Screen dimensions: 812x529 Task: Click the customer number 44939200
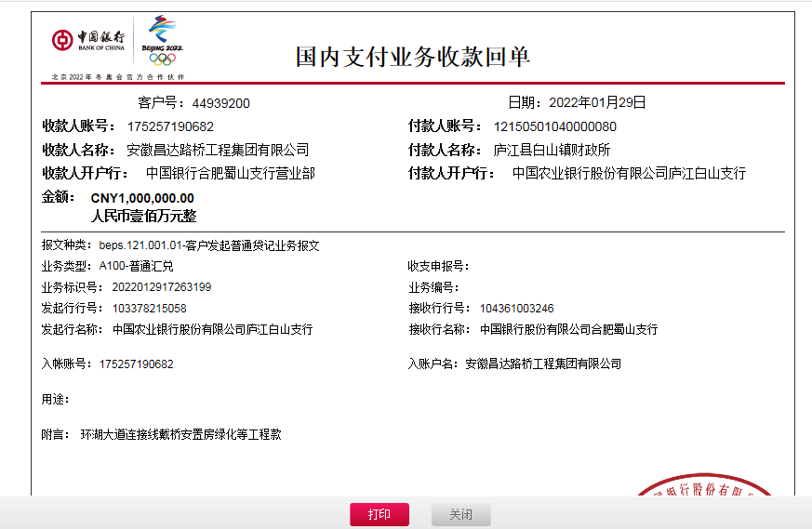(220, 103)
